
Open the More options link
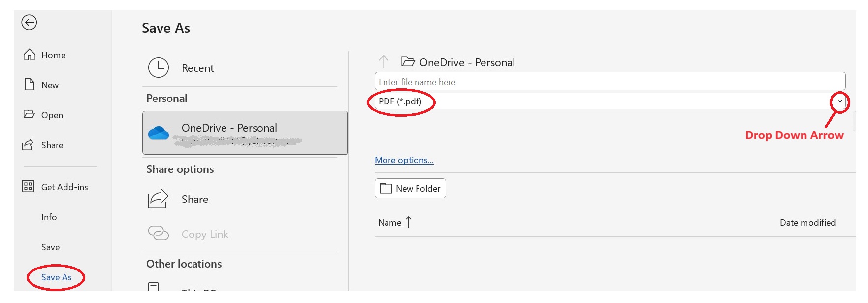(x=404, y=160)
